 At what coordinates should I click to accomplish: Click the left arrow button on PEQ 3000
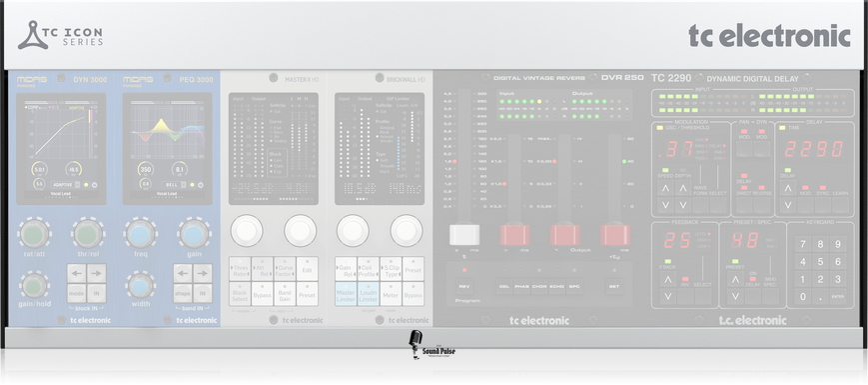[183, 273]
